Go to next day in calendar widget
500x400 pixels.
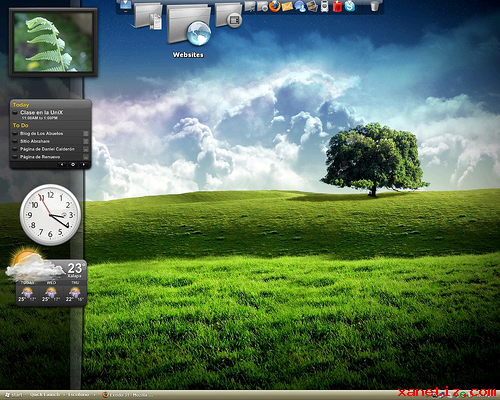(x=83, y=164)
